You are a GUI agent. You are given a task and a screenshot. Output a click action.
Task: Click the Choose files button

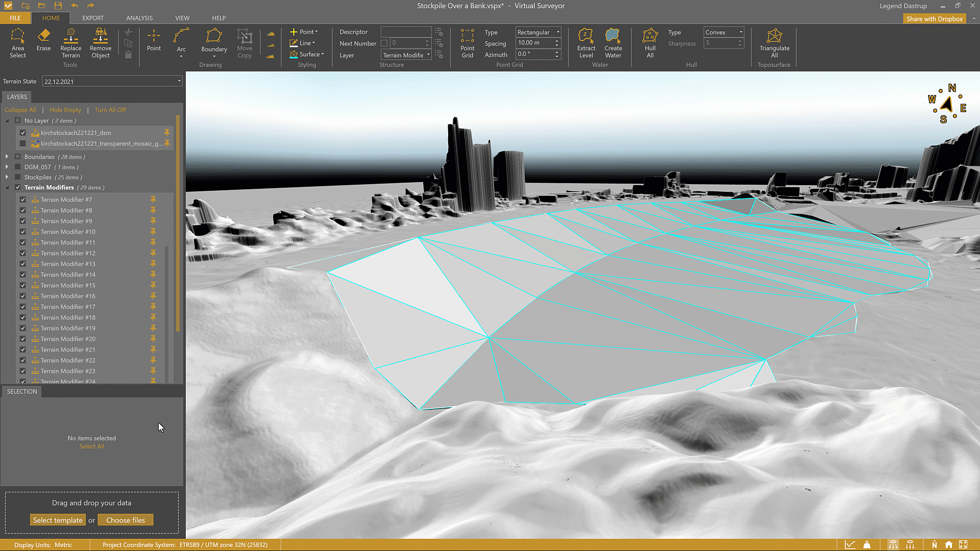(126, 520)
